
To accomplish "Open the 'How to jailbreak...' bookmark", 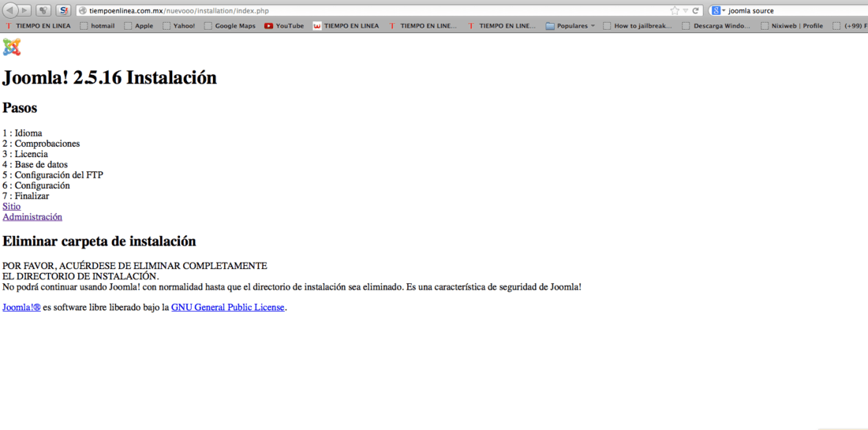I will [x=638, y=25].
